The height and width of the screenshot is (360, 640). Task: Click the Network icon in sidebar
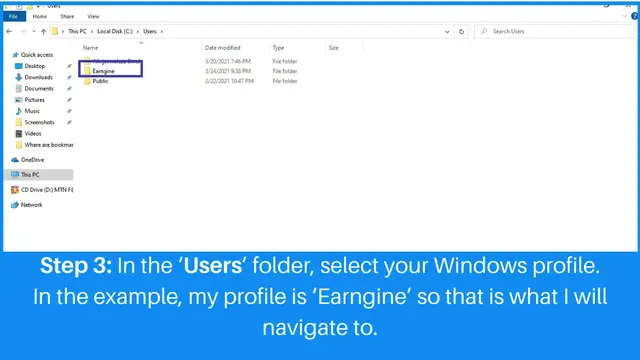tap(15, 204)
